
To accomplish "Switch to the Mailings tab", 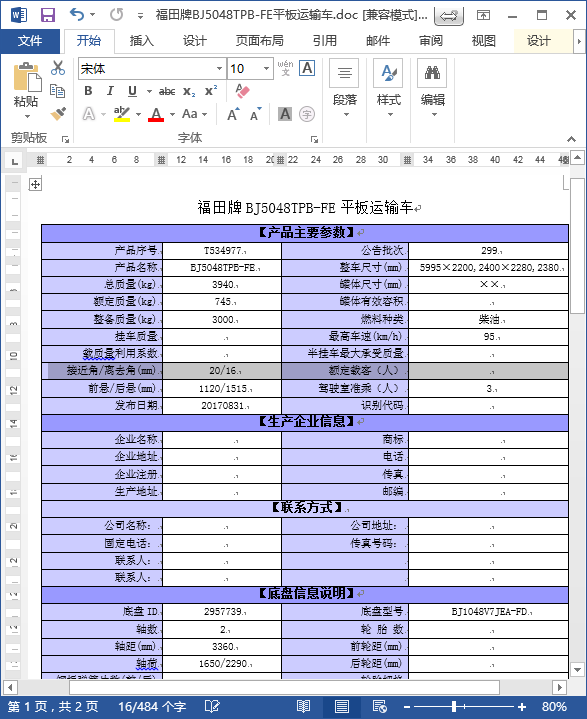I will (x=378, y=41).
